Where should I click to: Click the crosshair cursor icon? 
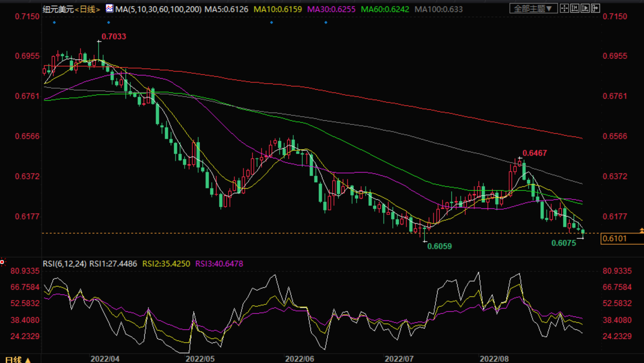(x=564, y=9)
